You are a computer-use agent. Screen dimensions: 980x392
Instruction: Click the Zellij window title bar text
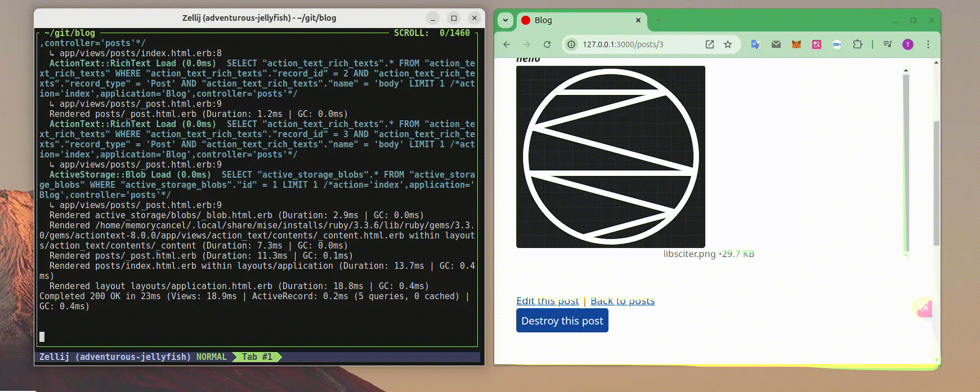coord(259,18)
